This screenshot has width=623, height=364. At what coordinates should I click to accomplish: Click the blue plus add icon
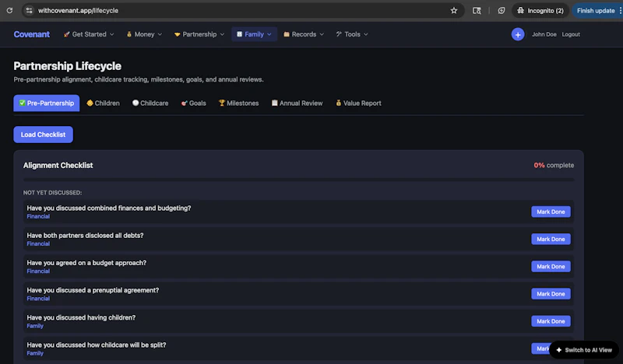[518, 34]
